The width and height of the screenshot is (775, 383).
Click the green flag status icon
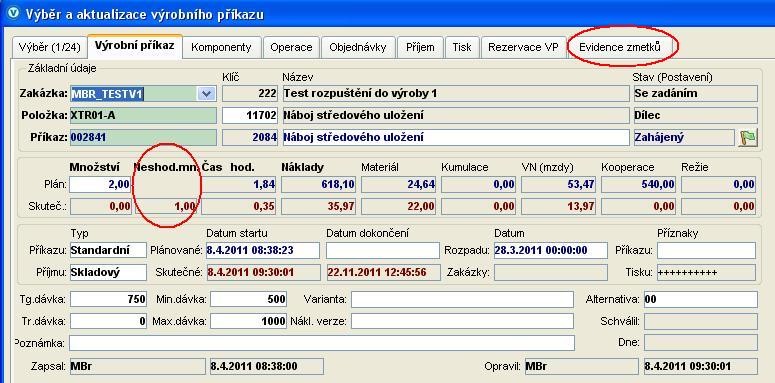click(x=748, y=137)
